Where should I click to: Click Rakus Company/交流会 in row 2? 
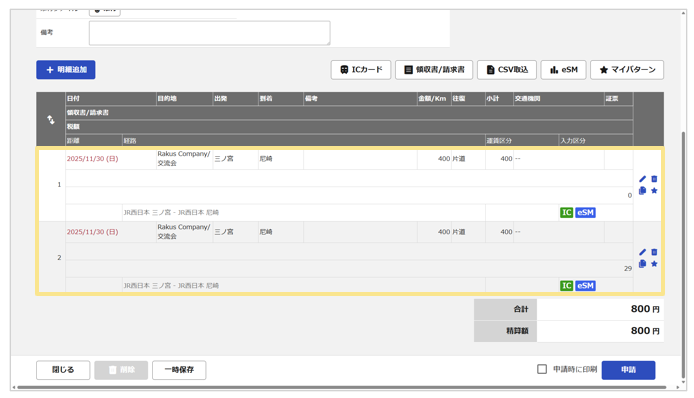tap(184, 232)
